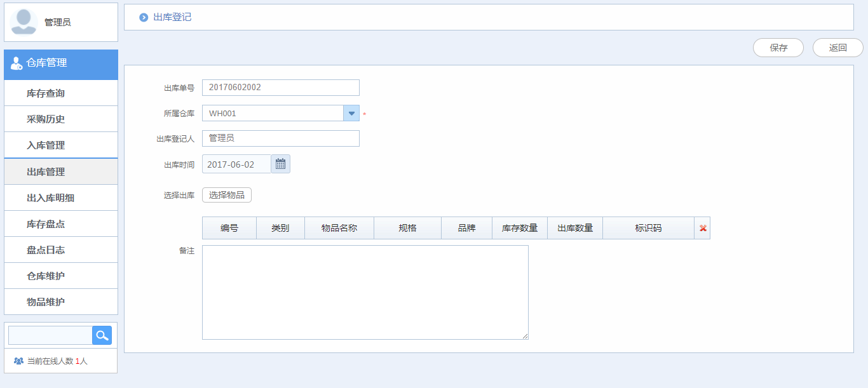
Task: Open item selection via 选择物品 button
Action: tap(226, 194)
